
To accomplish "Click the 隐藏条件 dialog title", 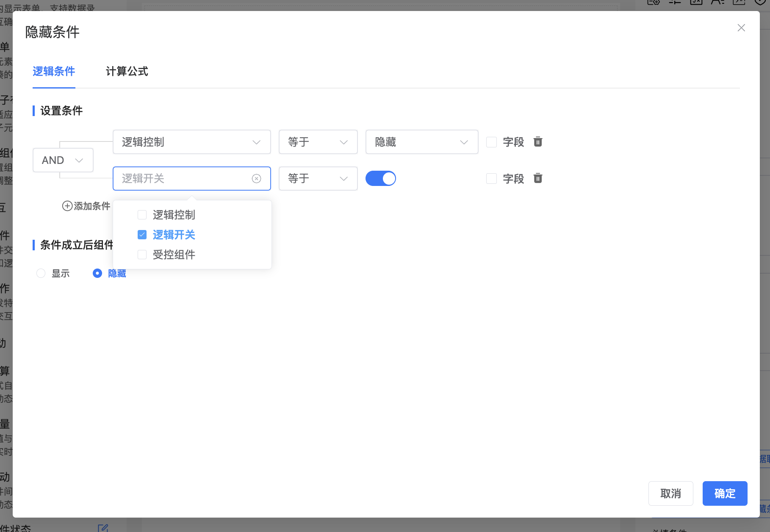I will pyautogui.click(x=53, y=32).
